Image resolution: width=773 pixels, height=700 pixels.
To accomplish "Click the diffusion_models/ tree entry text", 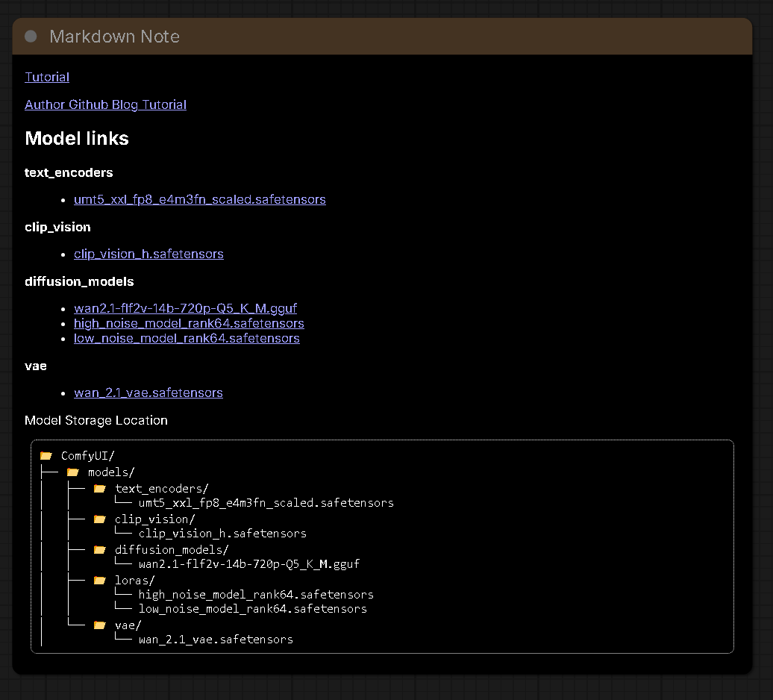I will click(x=172, y=550).
